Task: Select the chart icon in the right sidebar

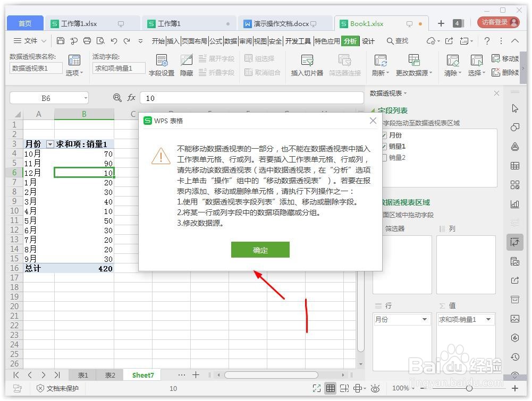Action: [x=516, y=204]
